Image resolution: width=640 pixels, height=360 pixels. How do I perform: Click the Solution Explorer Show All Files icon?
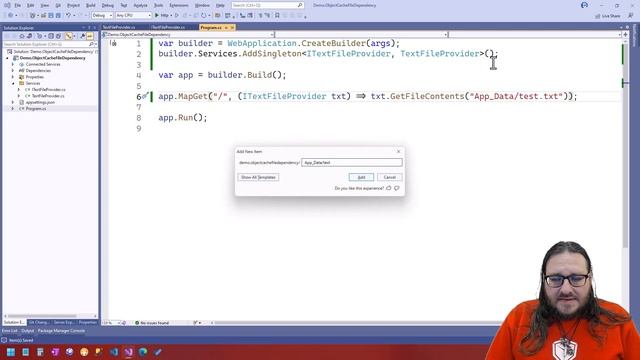coord(58,36)
